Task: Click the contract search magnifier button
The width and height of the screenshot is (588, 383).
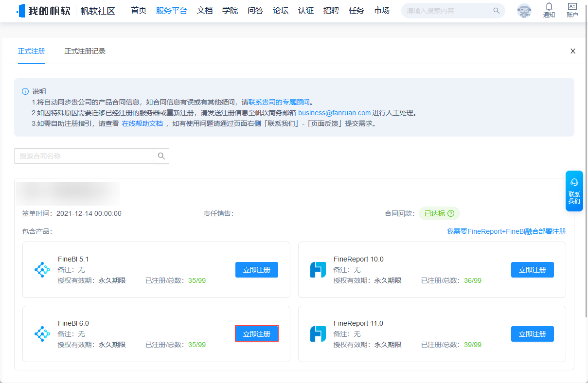Action: click(161, 156)
